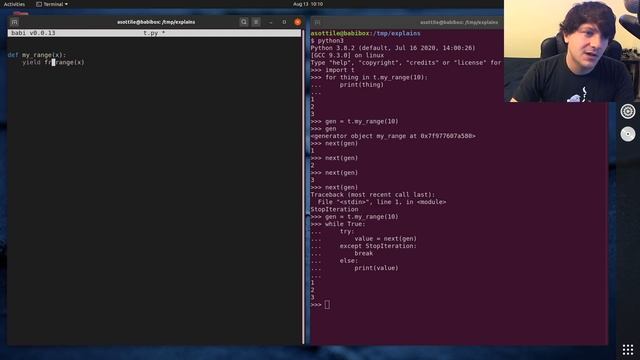Click the 'StopIteration' error line

(334, 209)
